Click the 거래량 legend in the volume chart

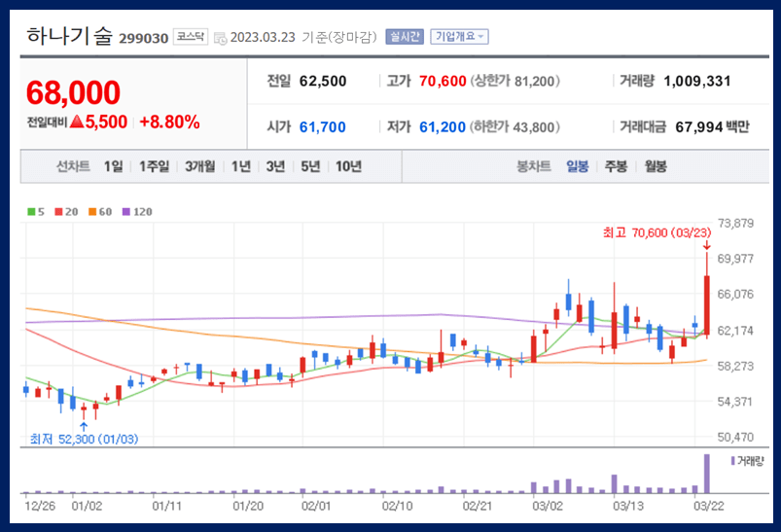click(x=747, y=461)
